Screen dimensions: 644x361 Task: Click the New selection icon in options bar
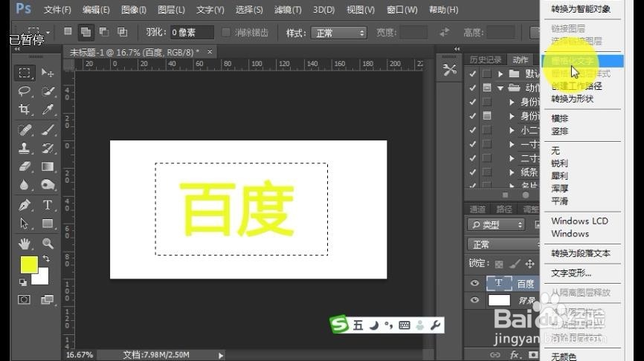click(x=68, y=32)
